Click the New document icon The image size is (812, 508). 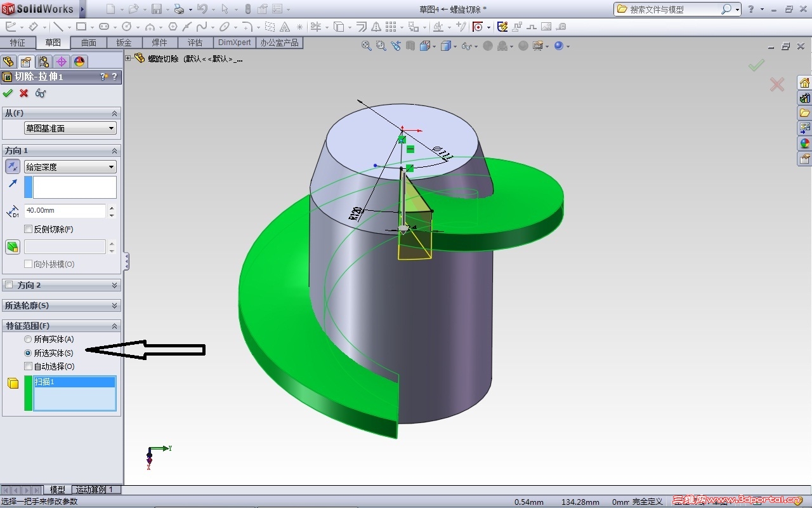click(111, 9)
